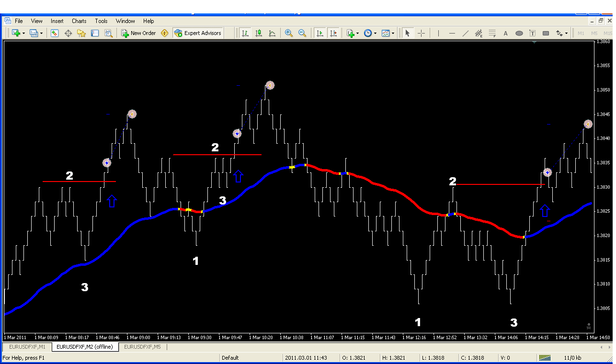Image resolution: width=616 pixels, height=364 pixels.
Task: Click the Indicators list icon
Action: click(x=350, y=33)
